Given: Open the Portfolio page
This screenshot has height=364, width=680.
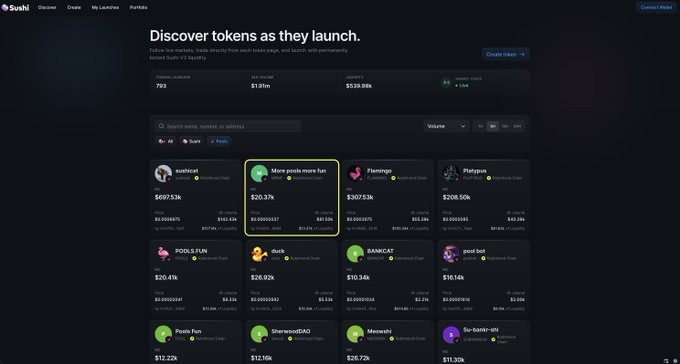Looking at the screenshot, I should point(138,7).
